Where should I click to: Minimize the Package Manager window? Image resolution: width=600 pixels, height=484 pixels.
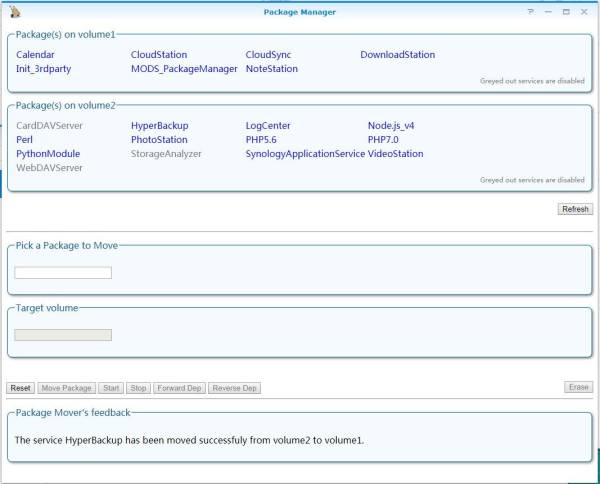[548, 12]
